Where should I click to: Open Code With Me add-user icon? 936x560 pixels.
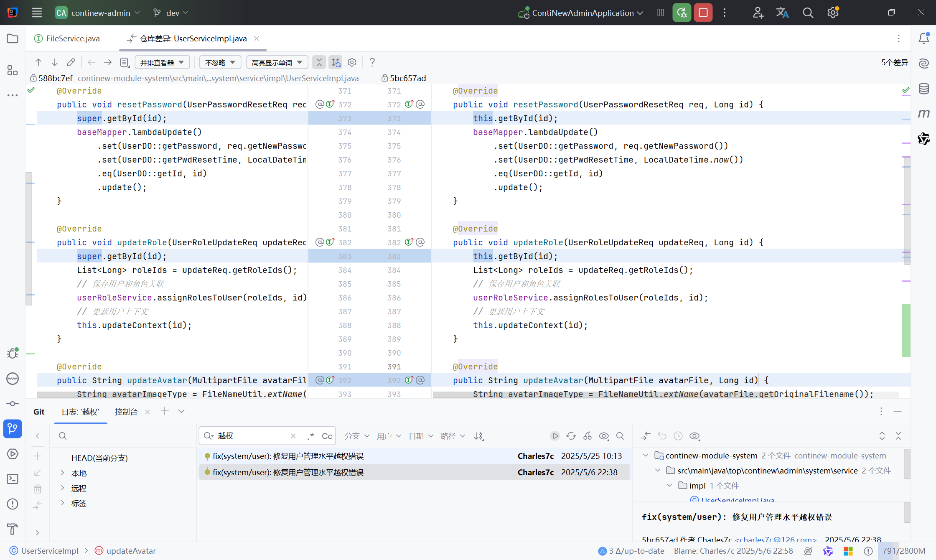coord(758,13)
